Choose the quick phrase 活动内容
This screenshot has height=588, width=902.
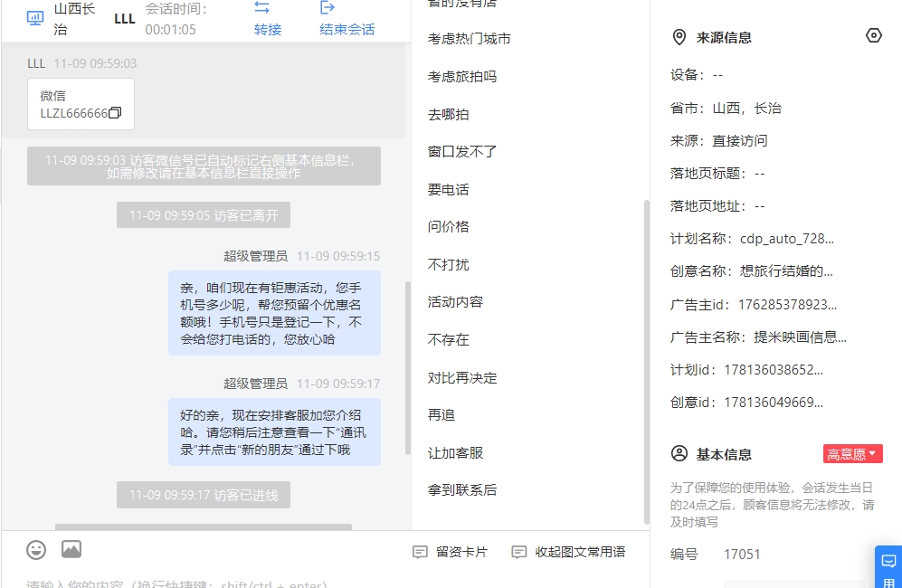coord(456,302)
